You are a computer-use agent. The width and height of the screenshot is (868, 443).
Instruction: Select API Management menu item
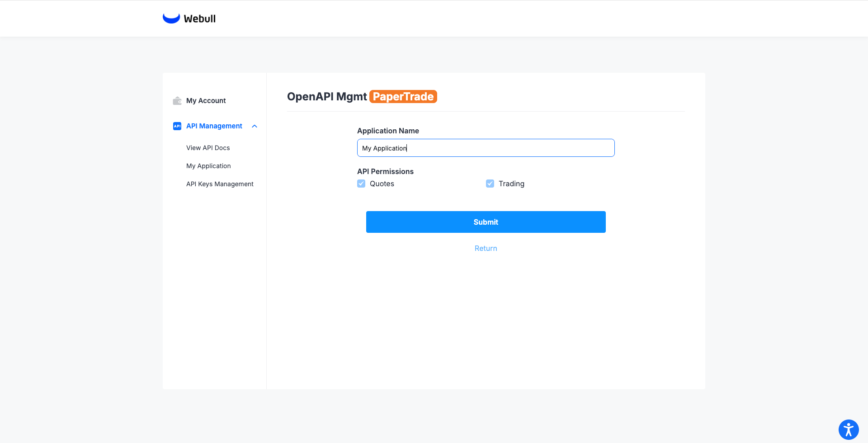214,126
